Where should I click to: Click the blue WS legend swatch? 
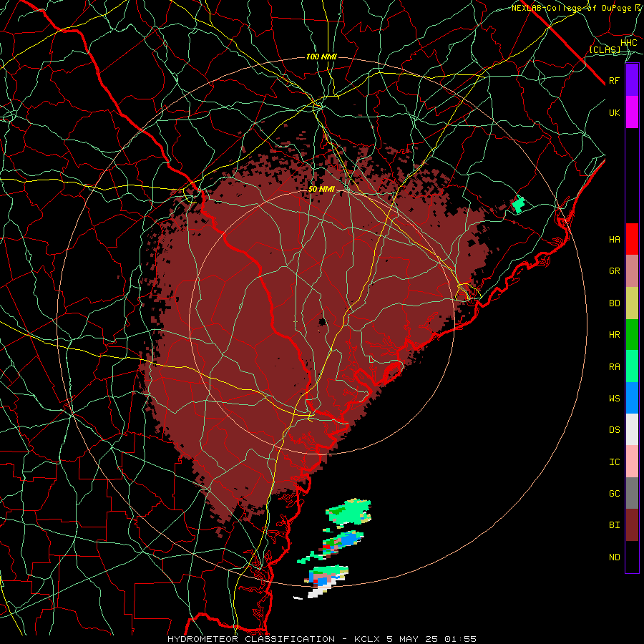pos(632,398)
